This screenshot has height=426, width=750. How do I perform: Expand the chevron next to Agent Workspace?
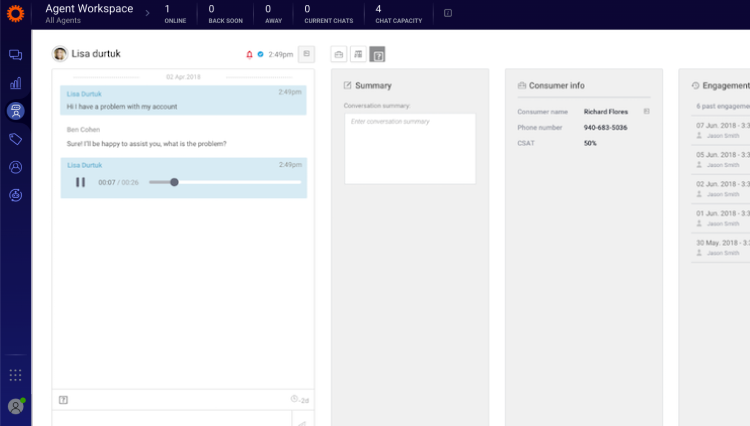tap(147, 13)
